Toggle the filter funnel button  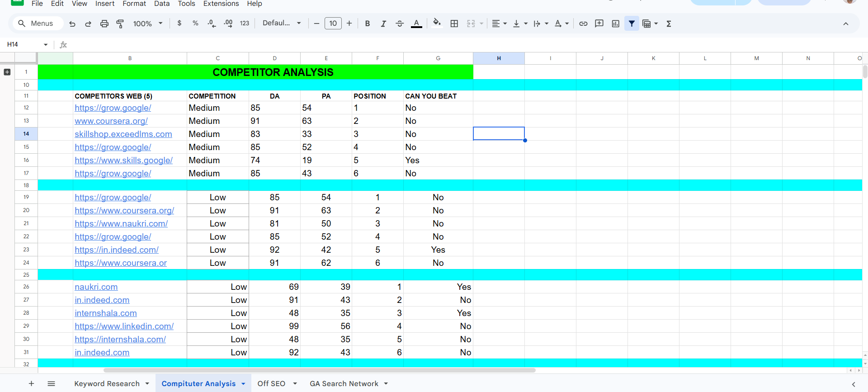(632, 24)
